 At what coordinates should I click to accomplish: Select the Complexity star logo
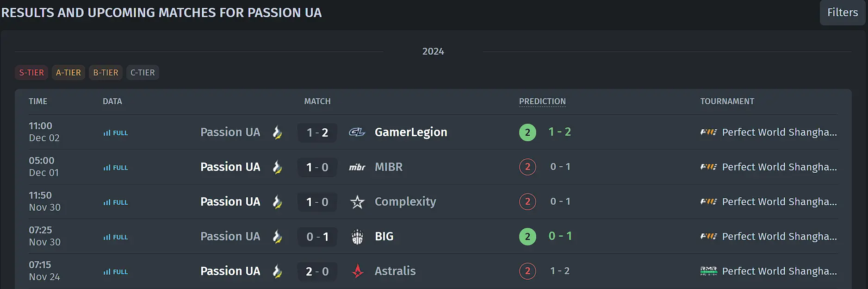click(x=357, y=202)
